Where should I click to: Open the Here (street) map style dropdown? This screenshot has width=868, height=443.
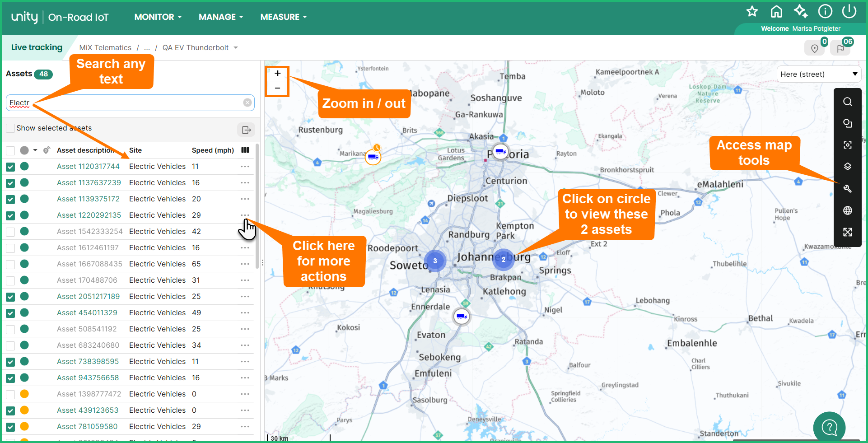[818, 74]
